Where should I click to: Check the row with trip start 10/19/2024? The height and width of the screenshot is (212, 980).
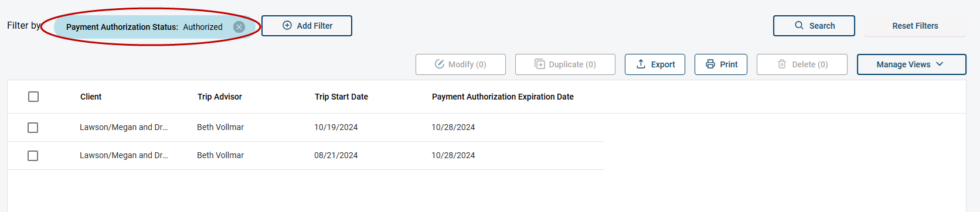tap(33, 128)
